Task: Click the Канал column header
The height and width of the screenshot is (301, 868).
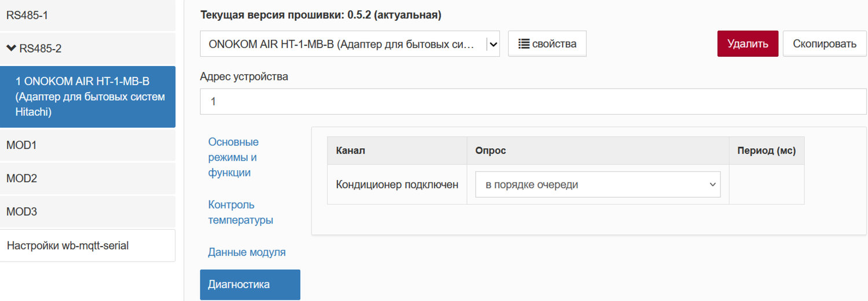Action: click(397, 150)
